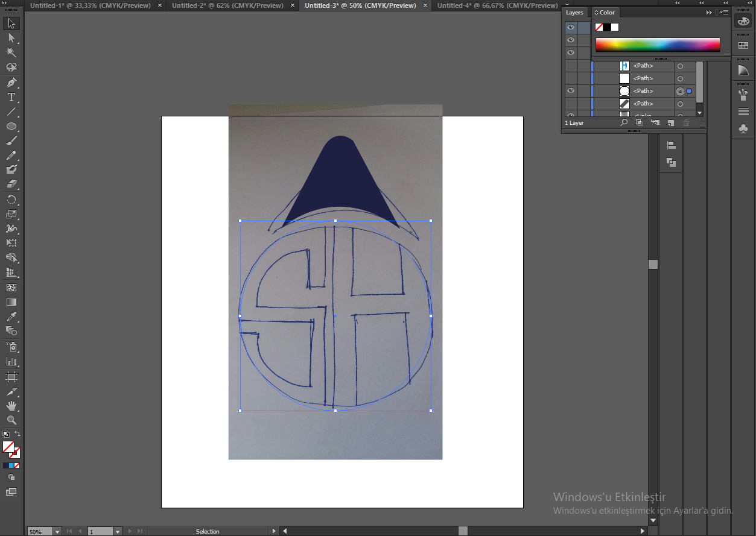Select the Pen tool
This screenshot has width=756, height=536.
click(11, 83)
